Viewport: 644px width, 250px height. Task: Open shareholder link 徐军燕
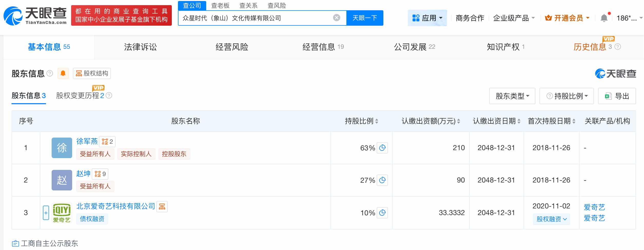[x=87, y=141]
